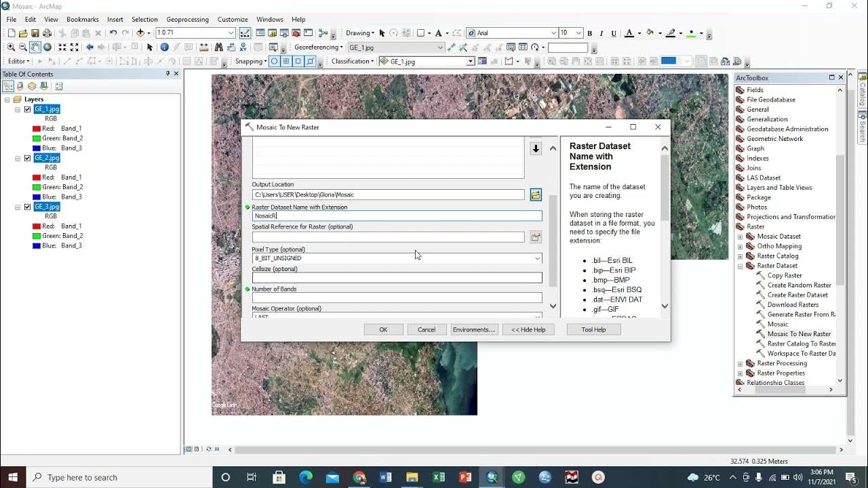The image size is (868, 488).
Task: Click OK in Mosaic To New Raster
Action: [x=383, y=329]
